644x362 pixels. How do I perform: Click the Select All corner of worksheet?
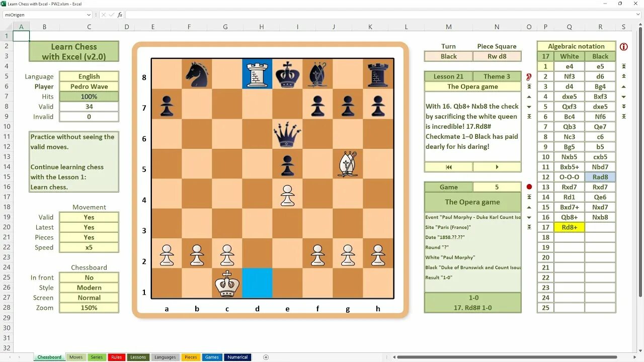click(x=7, y=26)
